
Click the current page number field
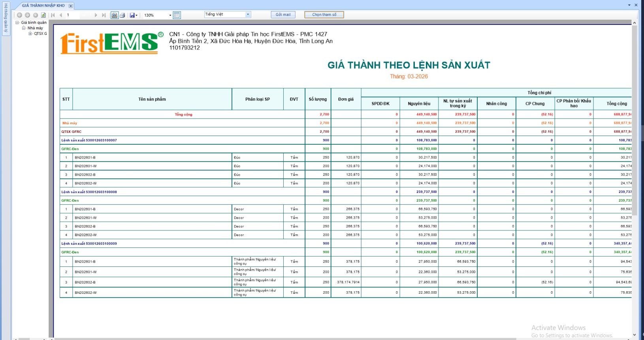pos(73,15)
